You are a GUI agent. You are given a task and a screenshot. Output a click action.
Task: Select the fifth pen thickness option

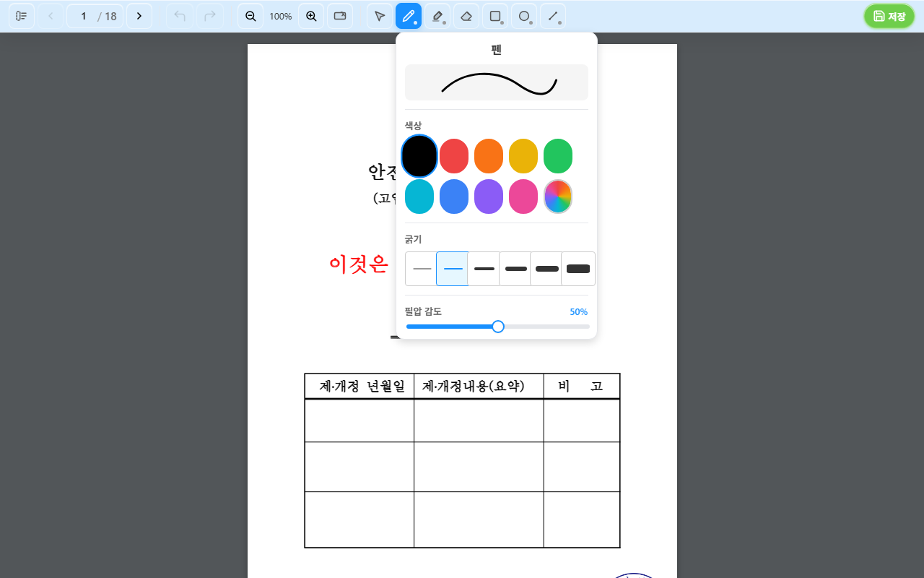pos(546,269)
